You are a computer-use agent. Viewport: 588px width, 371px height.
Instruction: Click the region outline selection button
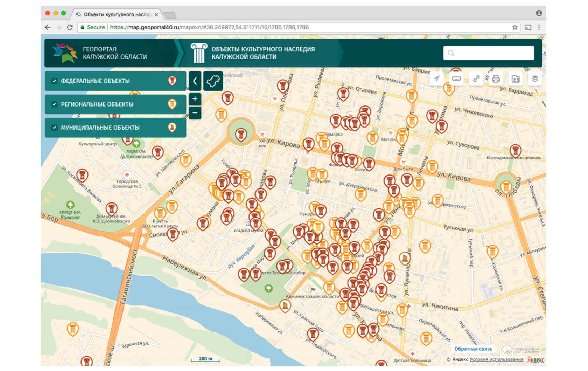[x=213, y=81]
